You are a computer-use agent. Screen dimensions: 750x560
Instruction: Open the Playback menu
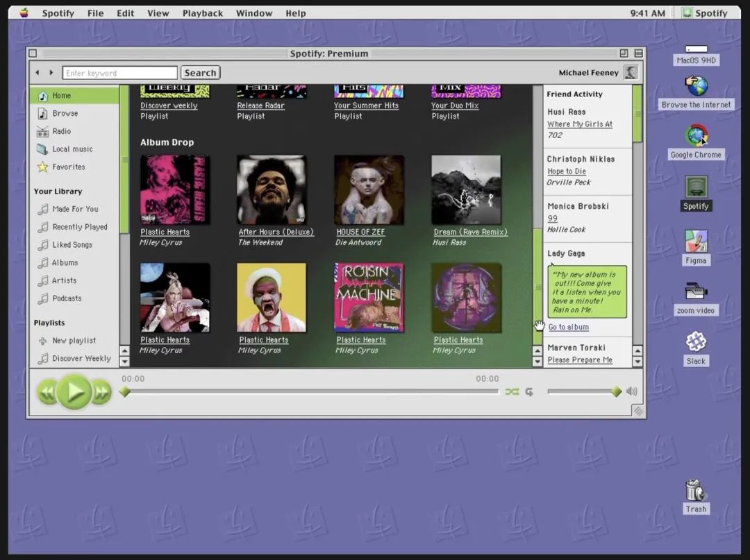202,13
